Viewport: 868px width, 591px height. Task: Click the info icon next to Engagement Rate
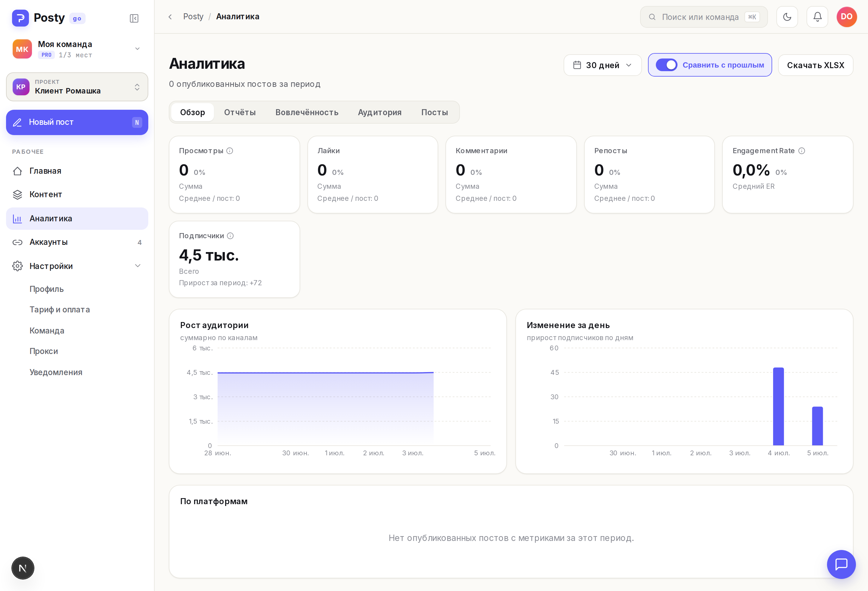(801, 151)
